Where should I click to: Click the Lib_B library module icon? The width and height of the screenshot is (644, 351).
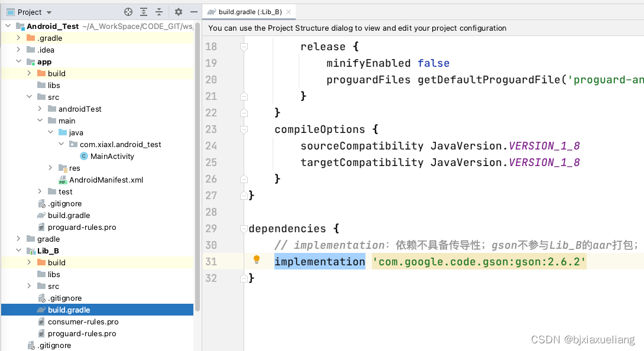31,251
